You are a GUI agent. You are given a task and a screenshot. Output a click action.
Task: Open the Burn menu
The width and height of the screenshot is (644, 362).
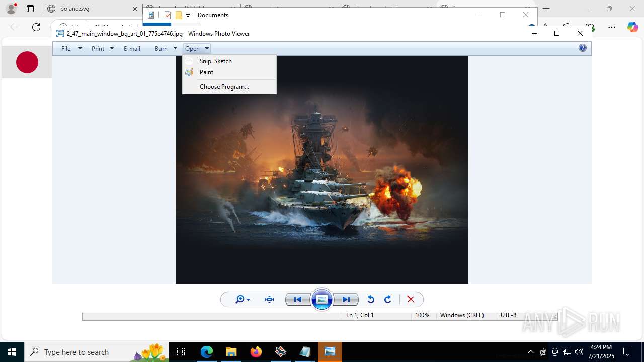(x=161, y=49)
